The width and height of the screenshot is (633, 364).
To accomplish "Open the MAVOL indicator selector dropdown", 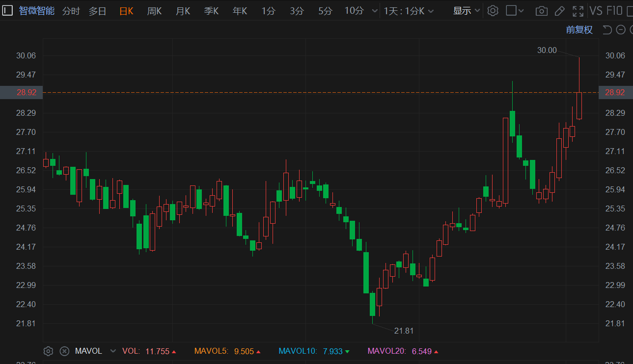I will (113, 351).
